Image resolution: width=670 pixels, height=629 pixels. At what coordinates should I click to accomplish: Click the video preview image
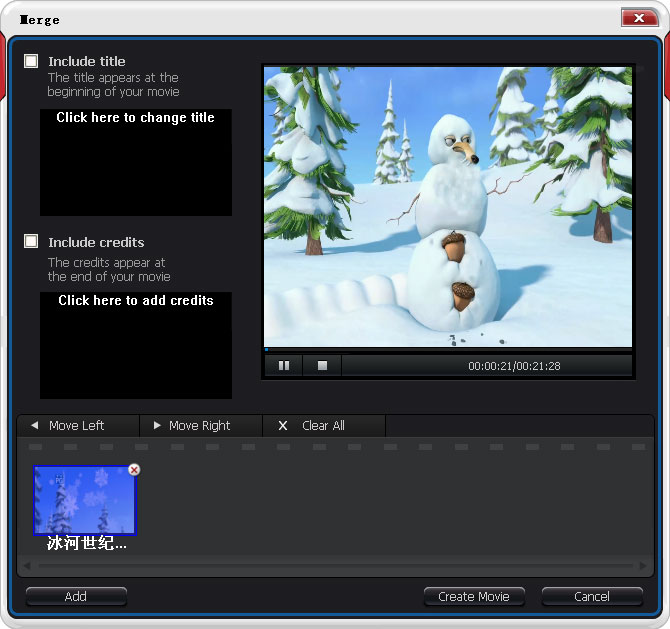(x=448, y=207)
